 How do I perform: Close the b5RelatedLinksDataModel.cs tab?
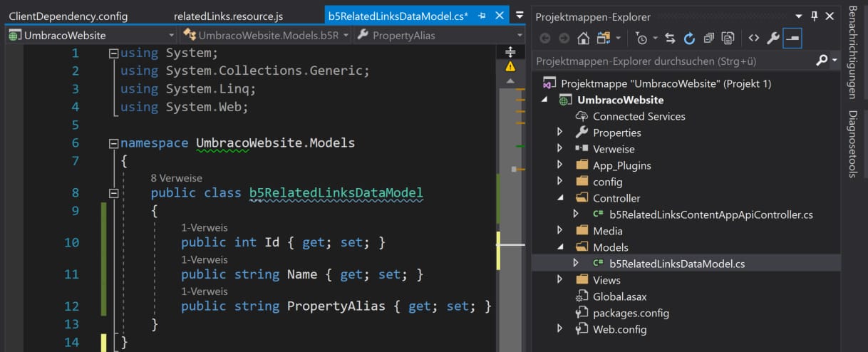click(499, 16)
